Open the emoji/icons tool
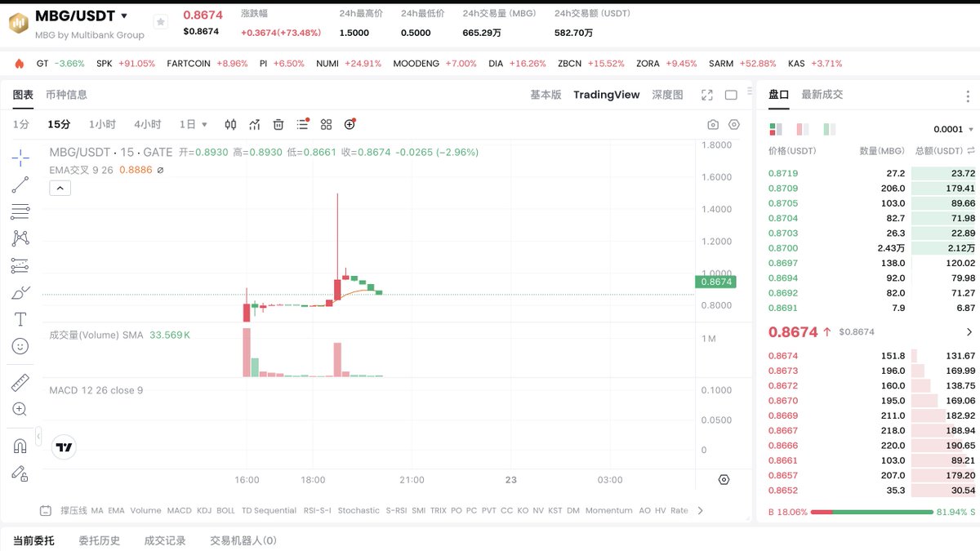Image resolution: width=980 pixels, height=551 pixels. pos(20,346)
